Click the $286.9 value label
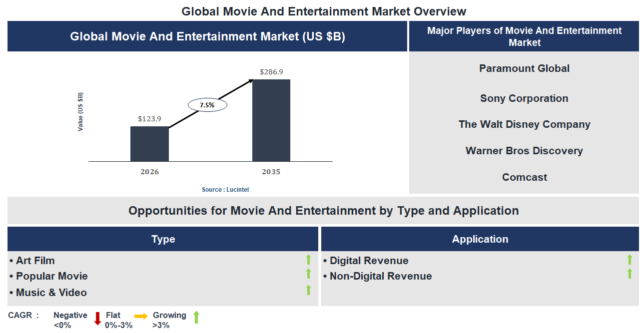The height and width of the screenshot is (333, 644). pyautogui.click(x=271, y=71)
